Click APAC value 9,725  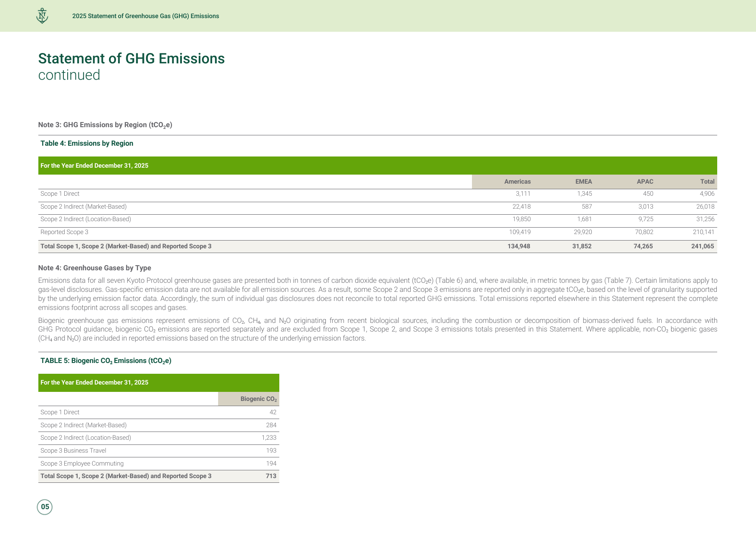646,219
